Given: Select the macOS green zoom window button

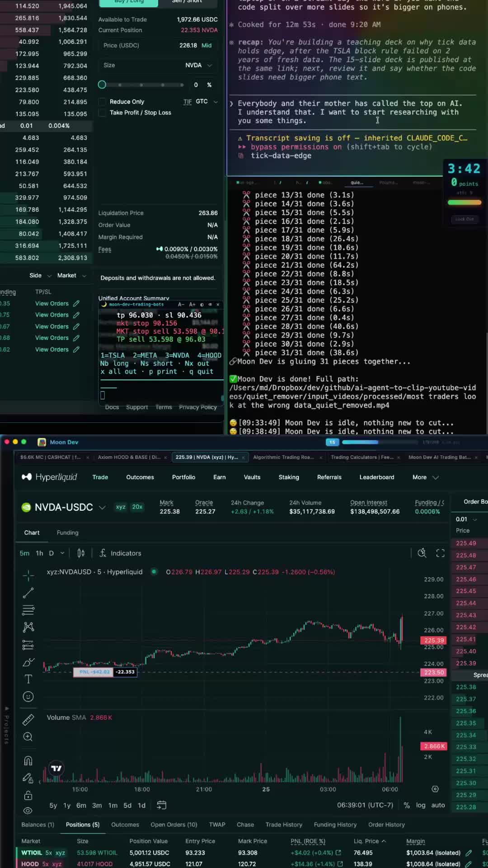Looking at the screenshot, I should [24, 442].
